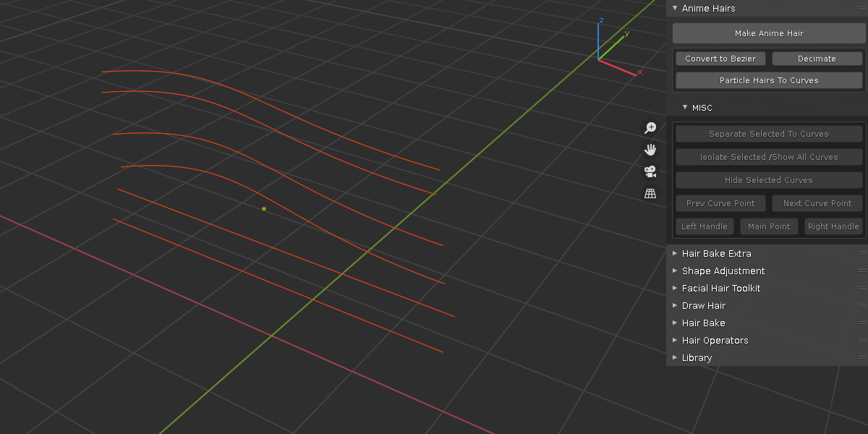The image size is (868, 434).
Task: Grab the Library panel drag grip
Action: (x=862, y=357)
